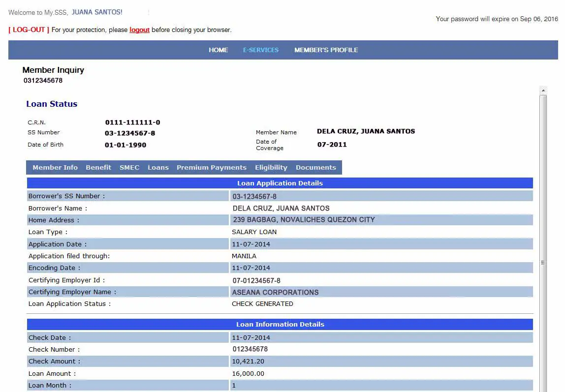The height and width of the screenshot is (392, 565).
Task: Click the Loan Type value SALARY LOAN
Action: (254, 232)
